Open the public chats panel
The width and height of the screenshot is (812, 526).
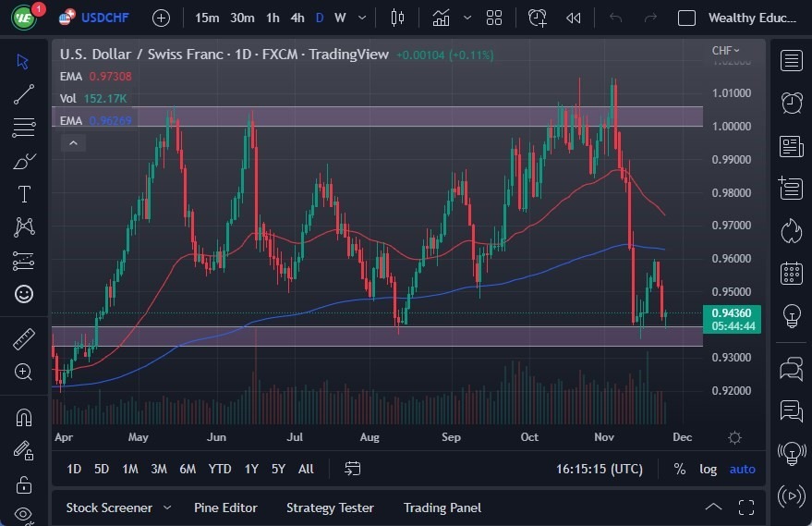(792, 369)
